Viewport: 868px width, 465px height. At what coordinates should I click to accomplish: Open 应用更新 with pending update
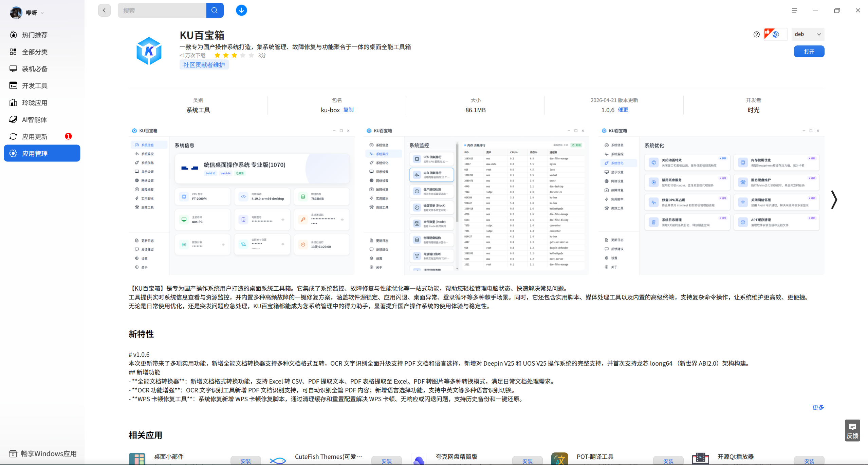point(42,136)
